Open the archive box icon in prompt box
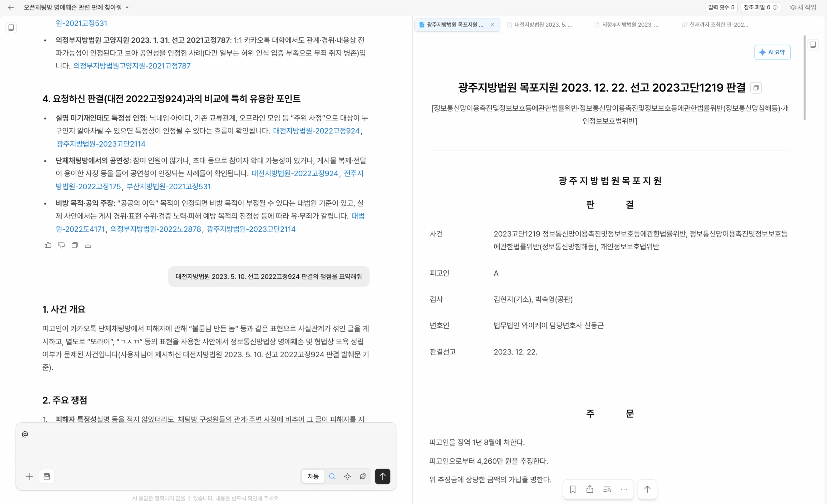This screenshot has height=504, width=827. pos(47,476)
